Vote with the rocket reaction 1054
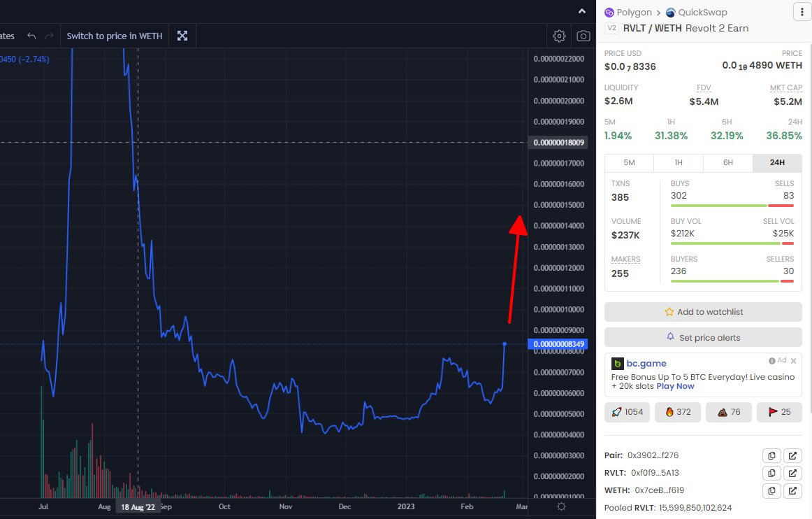Viewport: 812px width, 519px height. 627,412
